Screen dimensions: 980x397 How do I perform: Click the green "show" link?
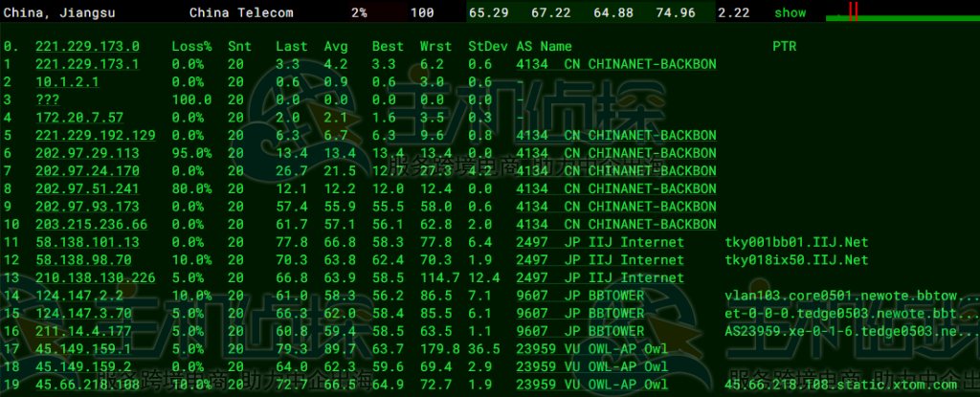(790, 13)
